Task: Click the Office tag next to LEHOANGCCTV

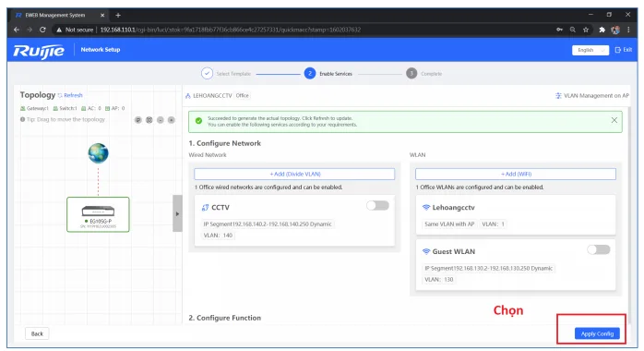Action: tap(242, 96)
